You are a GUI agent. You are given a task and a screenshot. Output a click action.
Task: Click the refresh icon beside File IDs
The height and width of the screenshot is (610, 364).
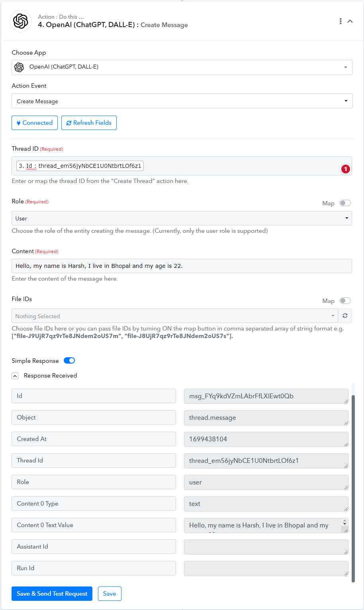[x=345, y=316]
